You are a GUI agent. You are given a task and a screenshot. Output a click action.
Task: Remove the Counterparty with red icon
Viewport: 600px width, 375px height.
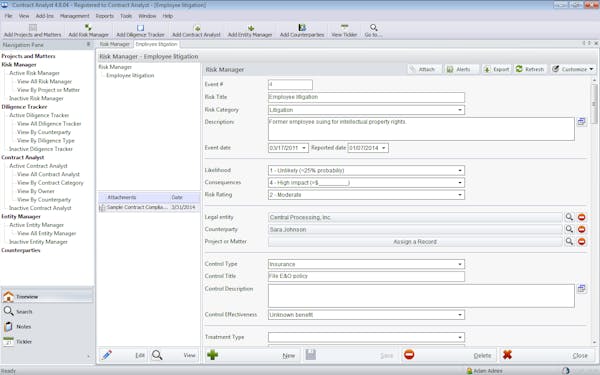pyautogui.click(x=582, y=229)
